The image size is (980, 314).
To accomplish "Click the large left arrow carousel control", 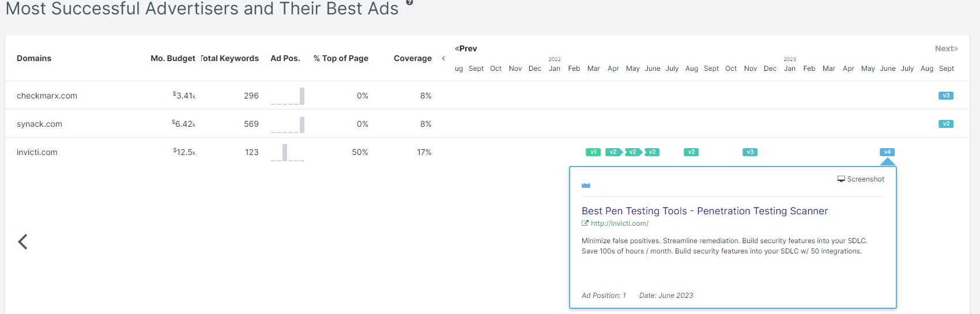I will pyautogui.click(x=23, y=242).
